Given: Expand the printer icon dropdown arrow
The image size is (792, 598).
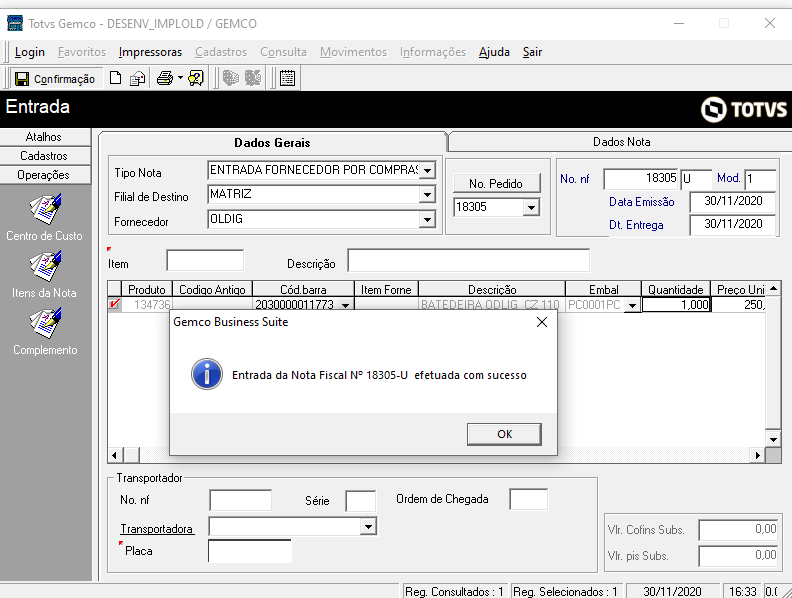Looking at the screenshot, I should [x=180, y=78].
